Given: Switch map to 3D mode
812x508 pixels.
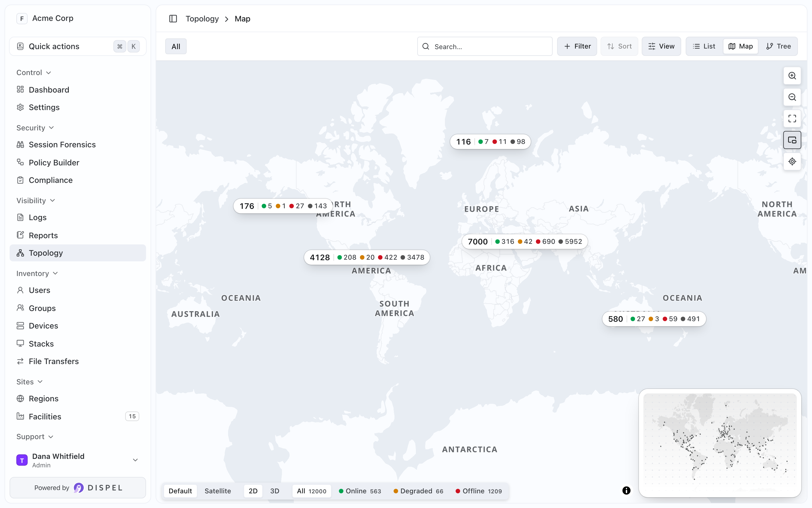Looking at the screenshot, I should pyautogui.click(x=274, y=491).
